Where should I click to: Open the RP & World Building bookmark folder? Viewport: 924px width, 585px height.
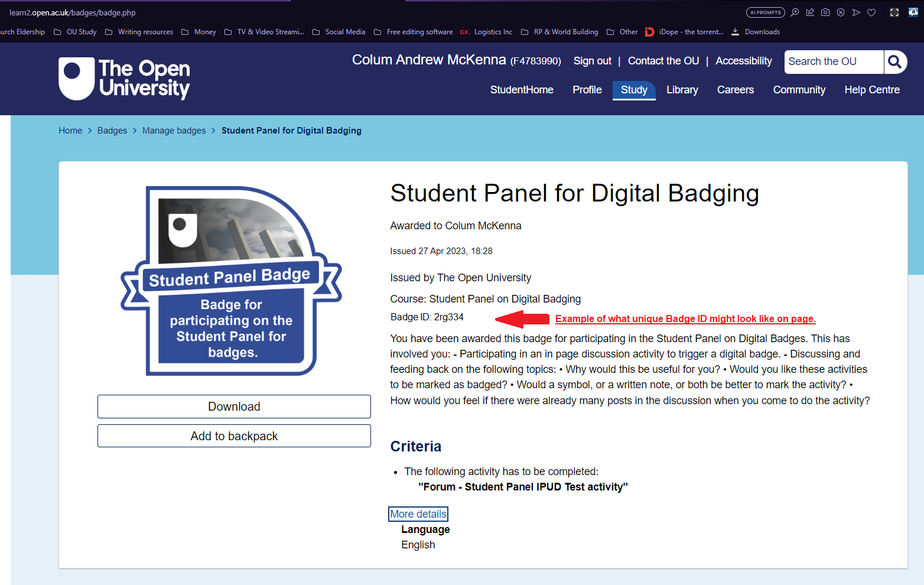click(559, 32)
